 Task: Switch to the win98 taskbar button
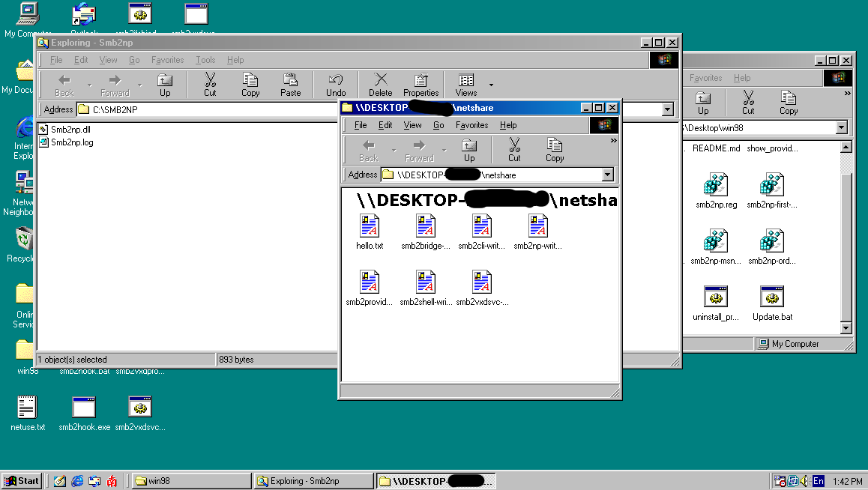pos(192,481)
